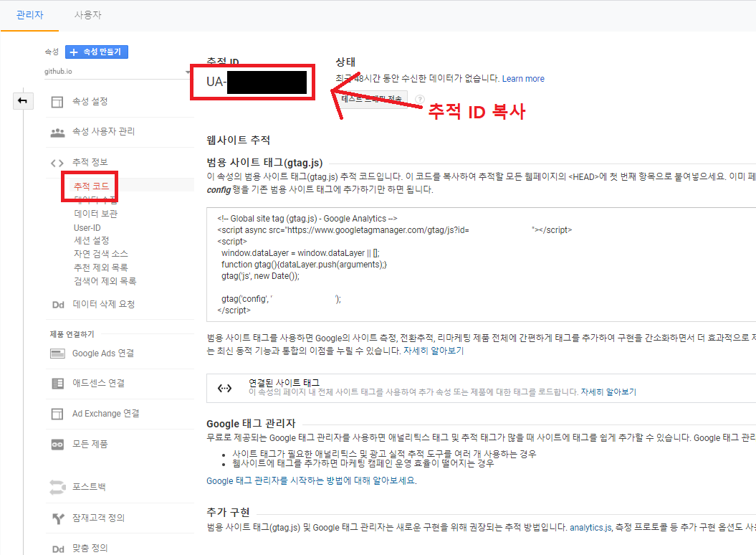Select 검색어 제외 목록 submenu item
The height and width of the screenshot is (555, 756).
105,281
